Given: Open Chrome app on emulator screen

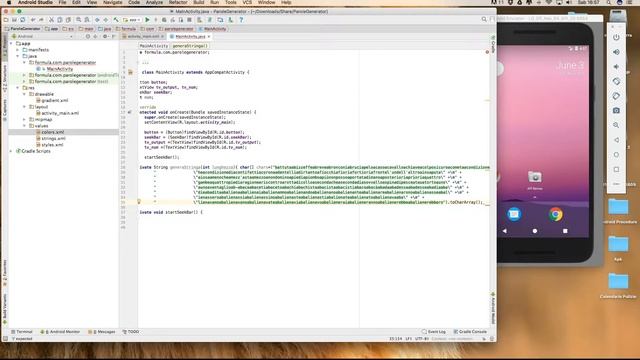Looking at the screenshot, I should 556,214.
